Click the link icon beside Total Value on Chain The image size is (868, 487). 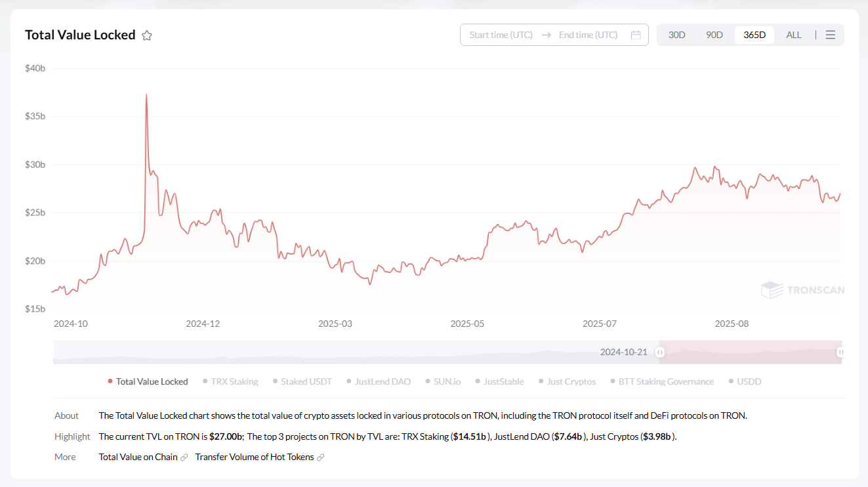(184, 457)
